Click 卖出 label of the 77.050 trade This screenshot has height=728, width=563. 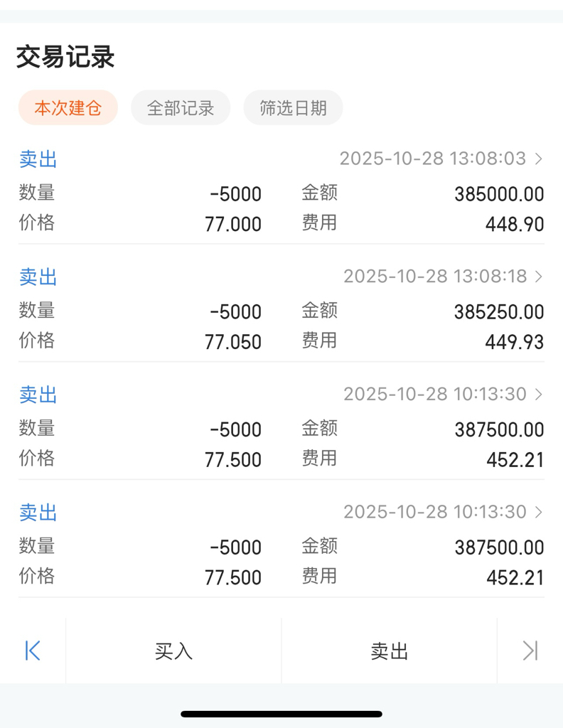[38, 277]
